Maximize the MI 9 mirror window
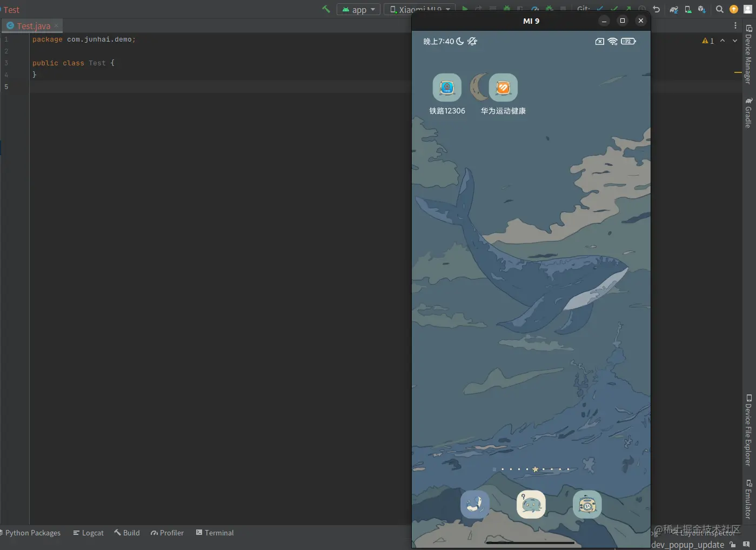 (623, 21)
